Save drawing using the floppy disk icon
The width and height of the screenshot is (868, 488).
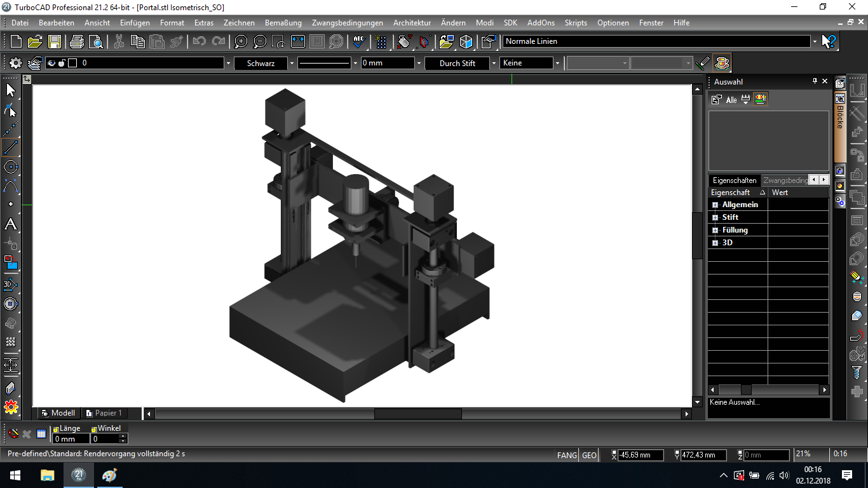pyautogui.click(x=55, y=42)
